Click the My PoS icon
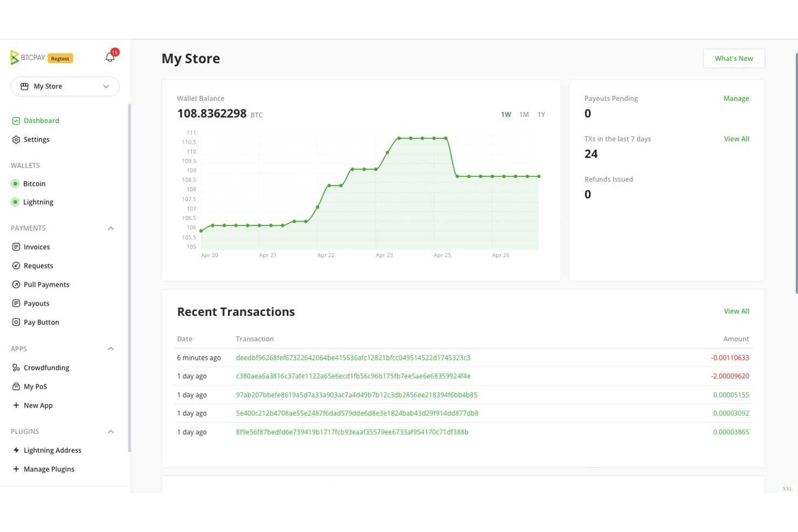798x532 pixels. 16,386
